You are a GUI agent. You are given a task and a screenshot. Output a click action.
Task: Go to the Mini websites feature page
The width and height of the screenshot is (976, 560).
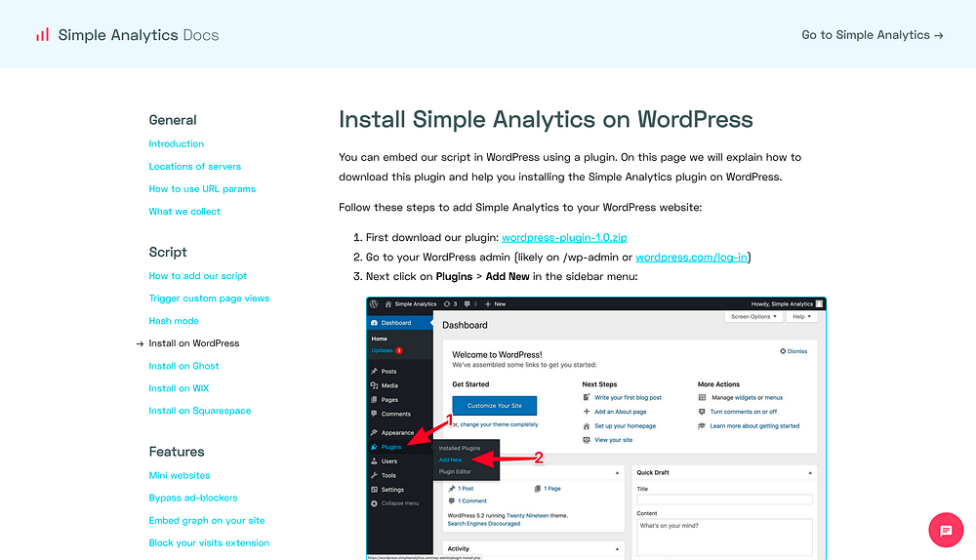180,475
